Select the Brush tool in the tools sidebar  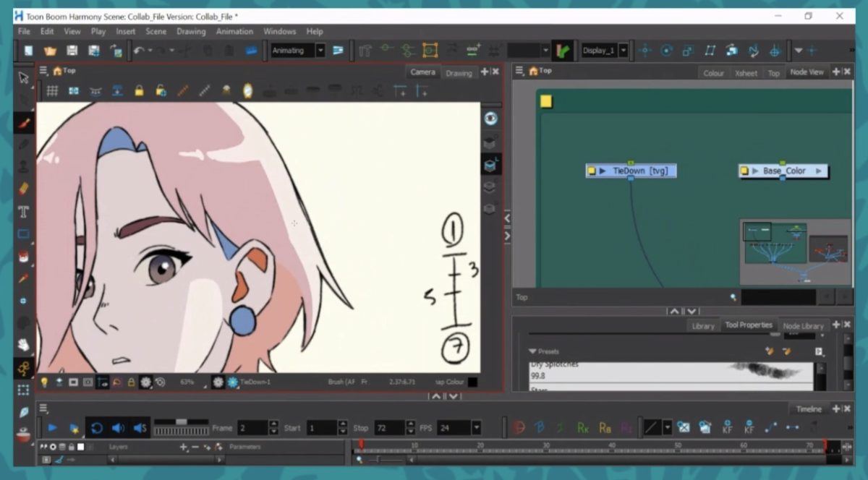point(23,123)
